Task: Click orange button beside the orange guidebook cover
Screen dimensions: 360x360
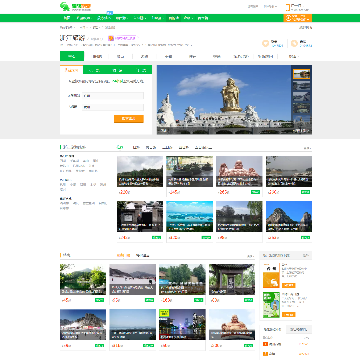Action: pos(289,285)
